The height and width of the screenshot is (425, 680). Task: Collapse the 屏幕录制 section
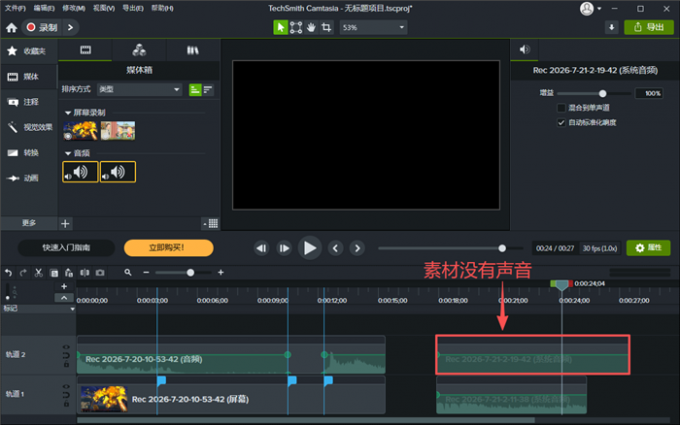pyautogui.click(x=68, y=113)
